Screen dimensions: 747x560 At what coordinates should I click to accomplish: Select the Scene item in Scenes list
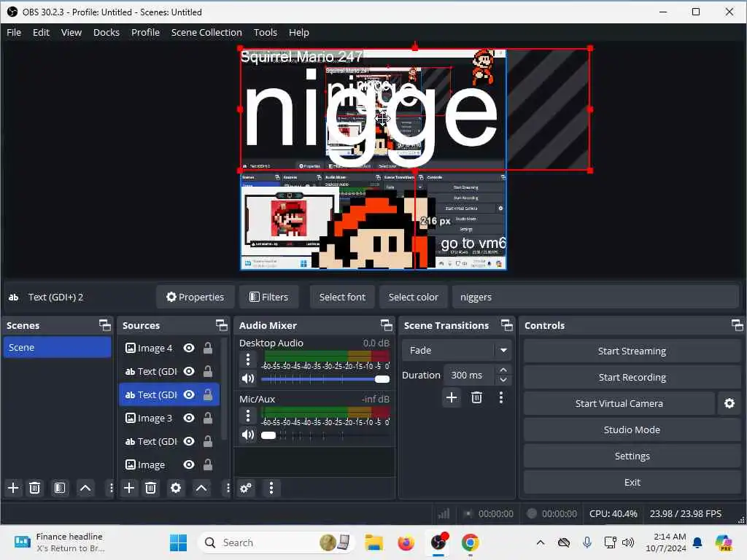57,347
